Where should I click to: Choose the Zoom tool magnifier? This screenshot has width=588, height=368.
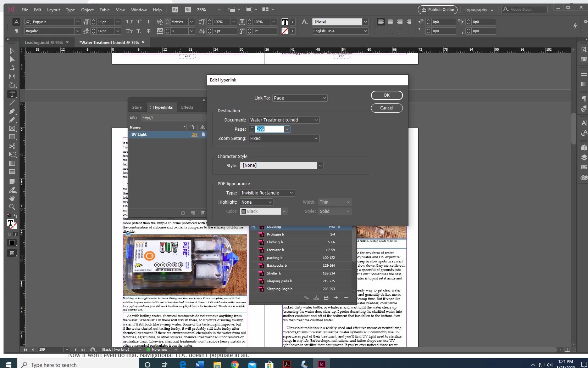(x=12, y=207)
